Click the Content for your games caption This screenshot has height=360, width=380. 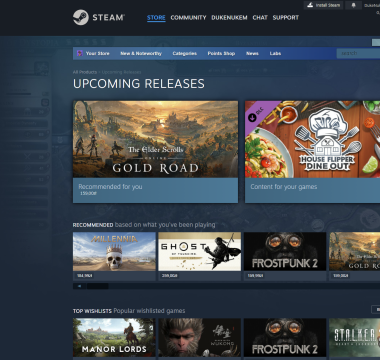click(x=284, y=187)
